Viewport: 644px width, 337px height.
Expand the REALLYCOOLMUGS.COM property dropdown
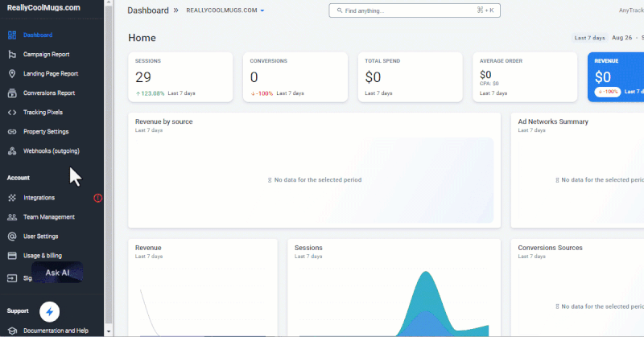pyautogui.click(x=225, y=10)
